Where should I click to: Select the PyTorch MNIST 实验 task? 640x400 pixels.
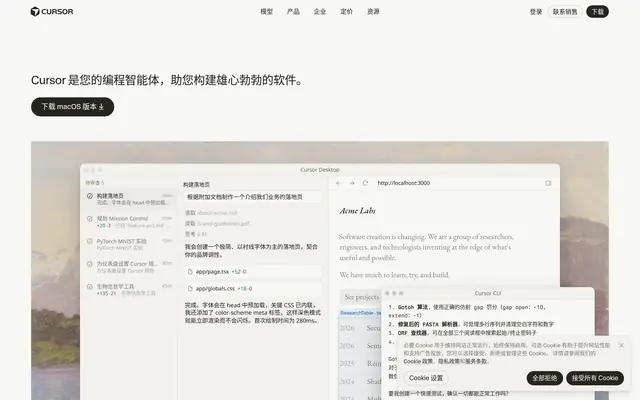coord(130,244)
